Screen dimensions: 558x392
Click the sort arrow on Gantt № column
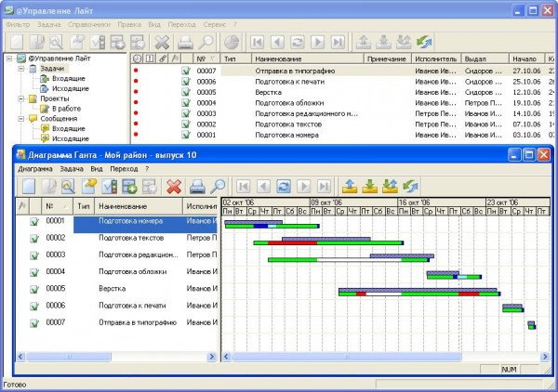click(65, 206)
